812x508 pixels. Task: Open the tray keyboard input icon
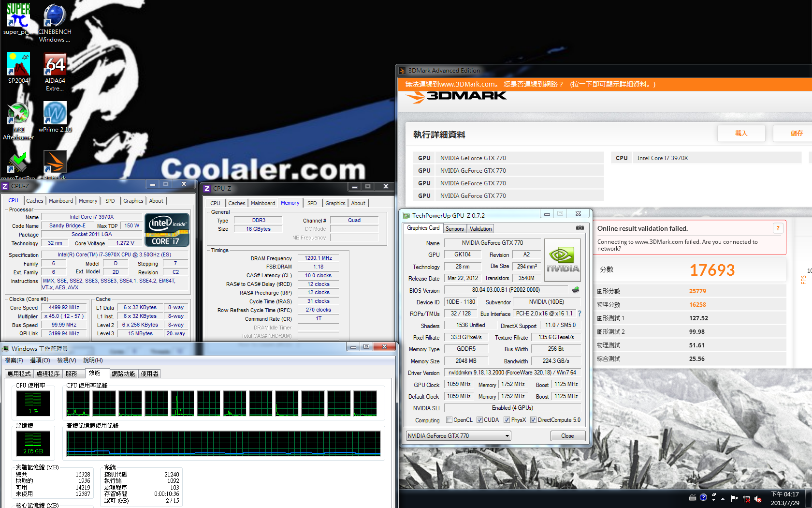click(x=692, y=498)
